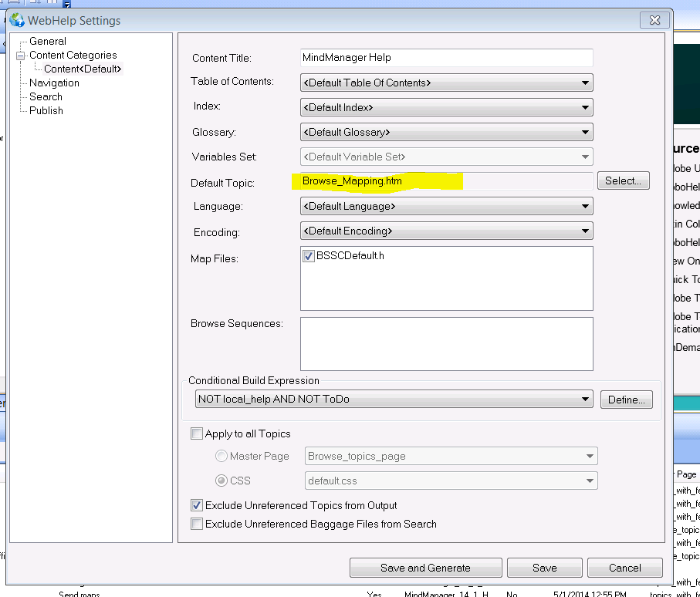Select Content Categories tree item

tap(73, 55)
